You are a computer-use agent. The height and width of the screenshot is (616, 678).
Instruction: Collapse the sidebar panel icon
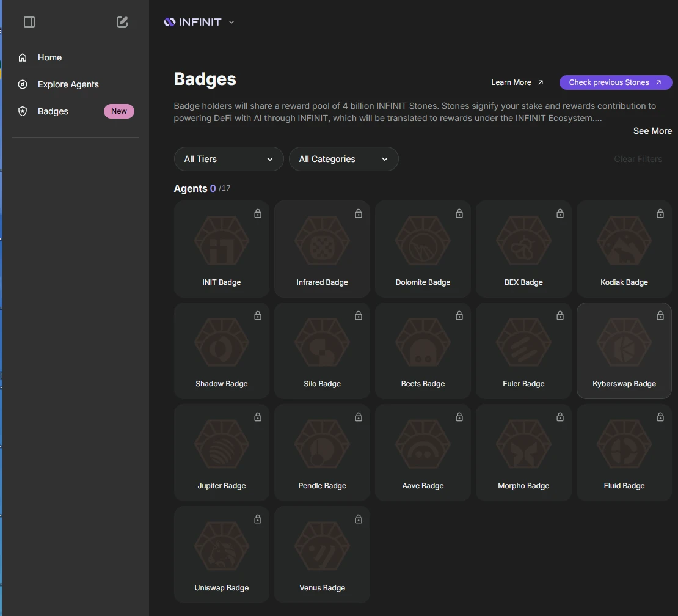[x=29, y=22]
